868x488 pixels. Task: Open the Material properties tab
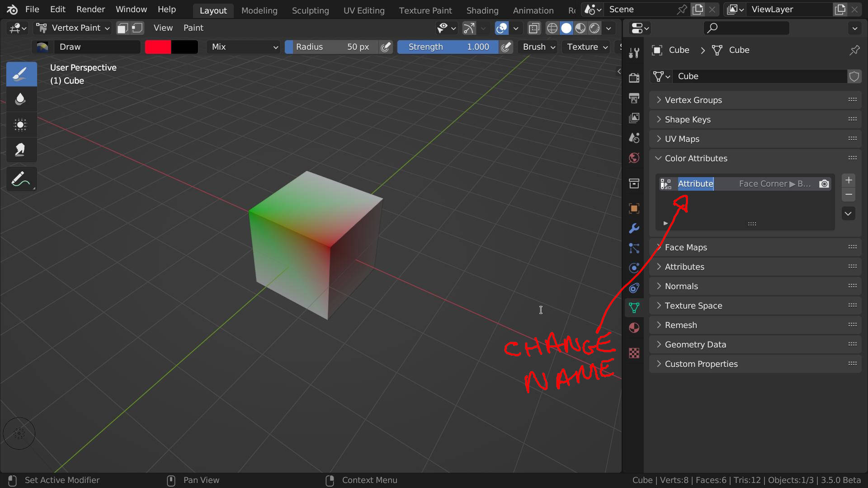(x=634, y=328)
